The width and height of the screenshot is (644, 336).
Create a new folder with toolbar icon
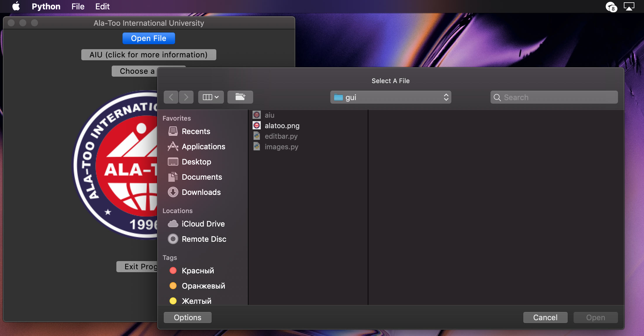click(x=240, y=97)
